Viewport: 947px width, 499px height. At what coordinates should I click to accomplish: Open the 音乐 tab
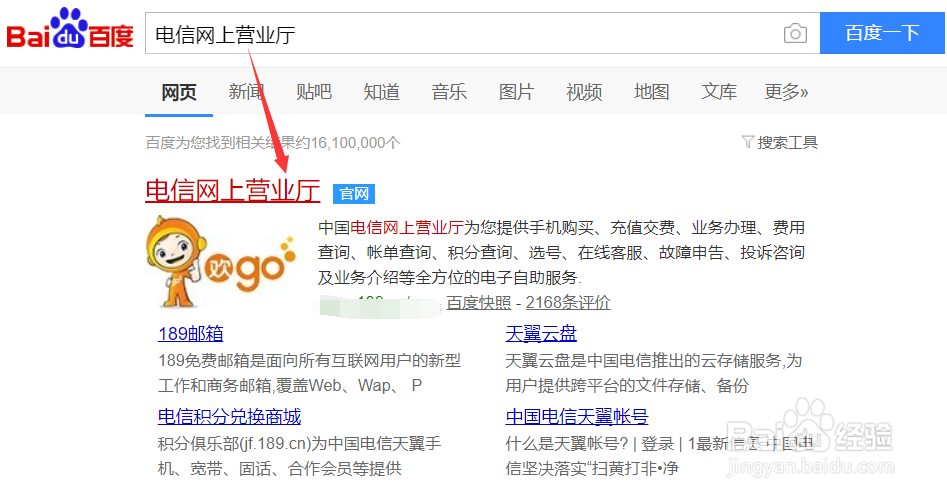tap(449, 92)
